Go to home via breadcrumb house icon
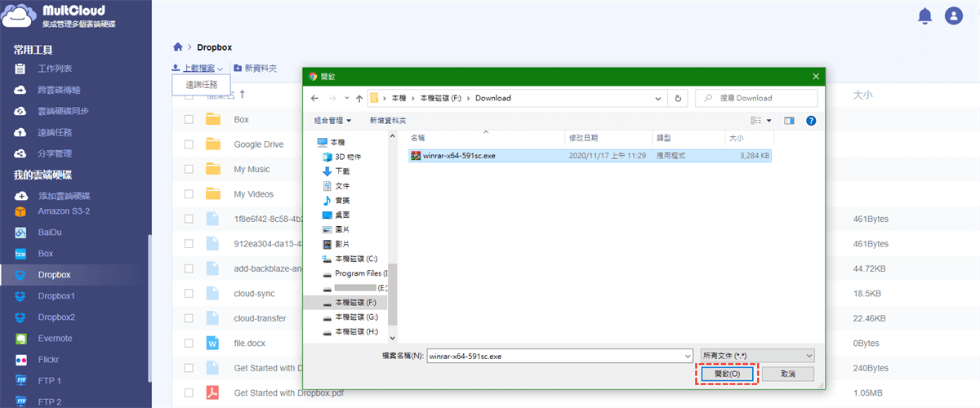 click(x=178, y=47)
